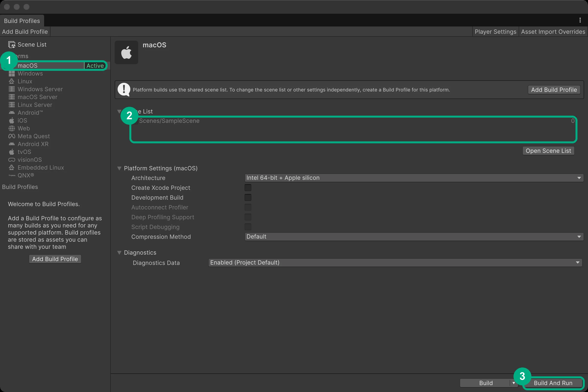Click the Build button
588x392 pixels.
coord(486,383)
